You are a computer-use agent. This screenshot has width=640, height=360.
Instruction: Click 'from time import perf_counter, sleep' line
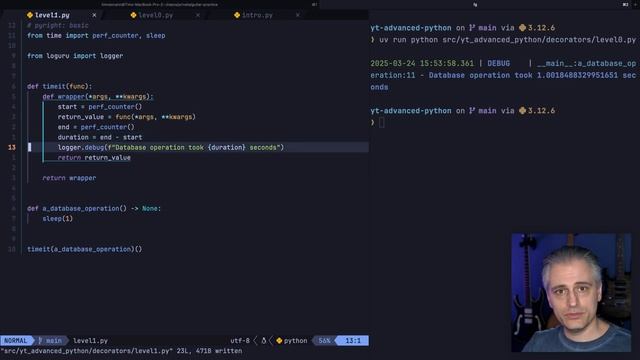tap(96, 36)
